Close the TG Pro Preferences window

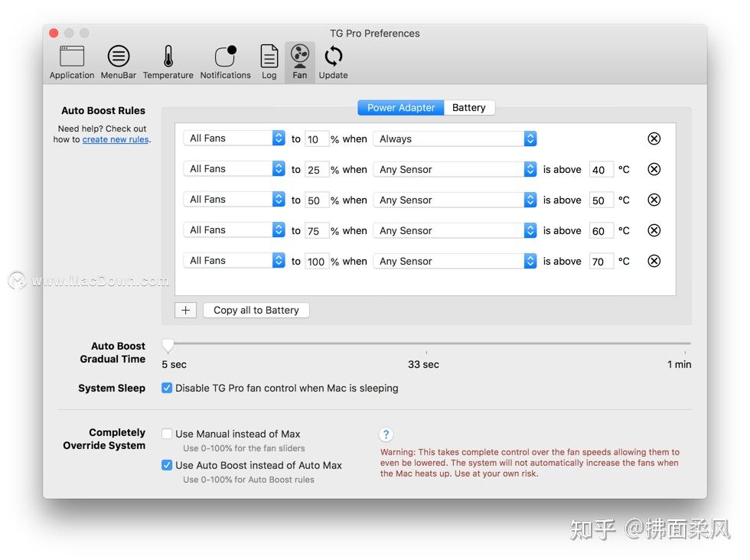[x=54, y=33]
